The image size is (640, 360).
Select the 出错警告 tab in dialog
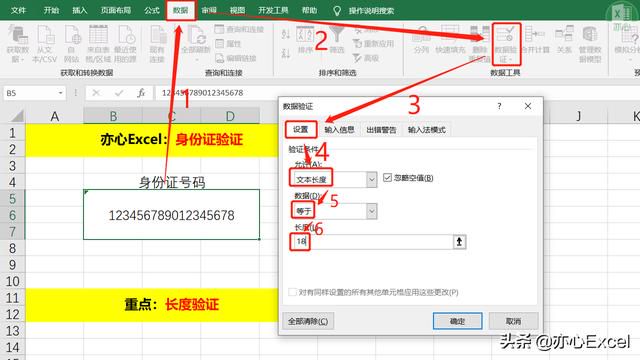381,130
